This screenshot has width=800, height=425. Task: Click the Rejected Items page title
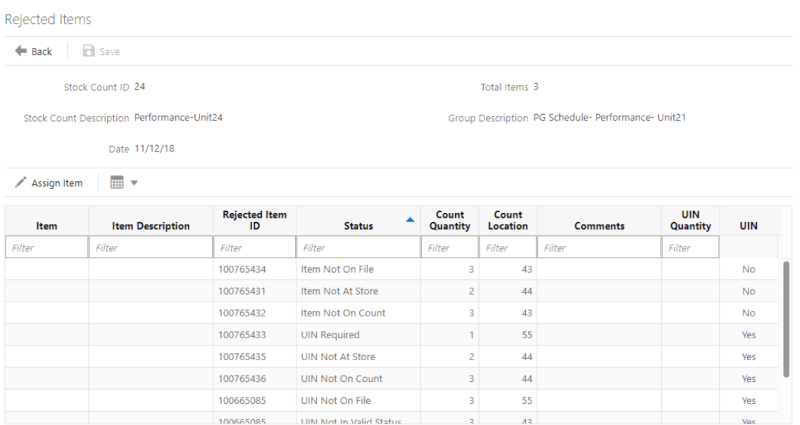click(48, 19)
